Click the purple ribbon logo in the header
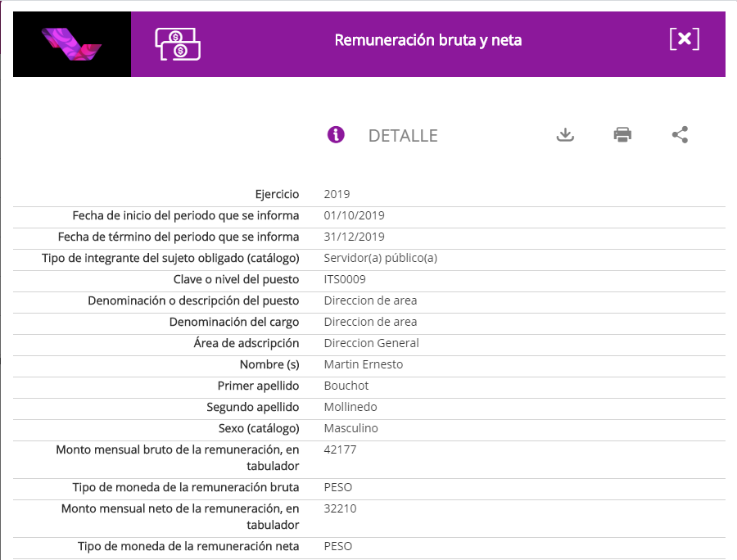 click(71, 44)
